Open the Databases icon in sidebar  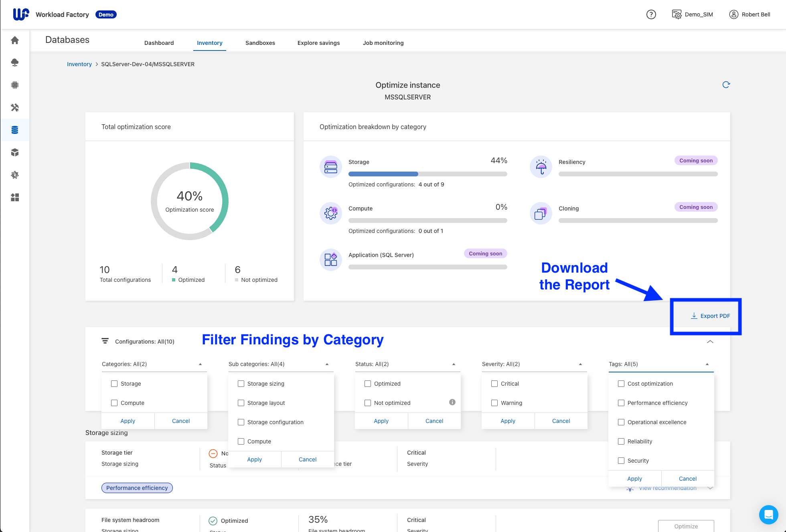pyautogui.click(x=15, y=130)
